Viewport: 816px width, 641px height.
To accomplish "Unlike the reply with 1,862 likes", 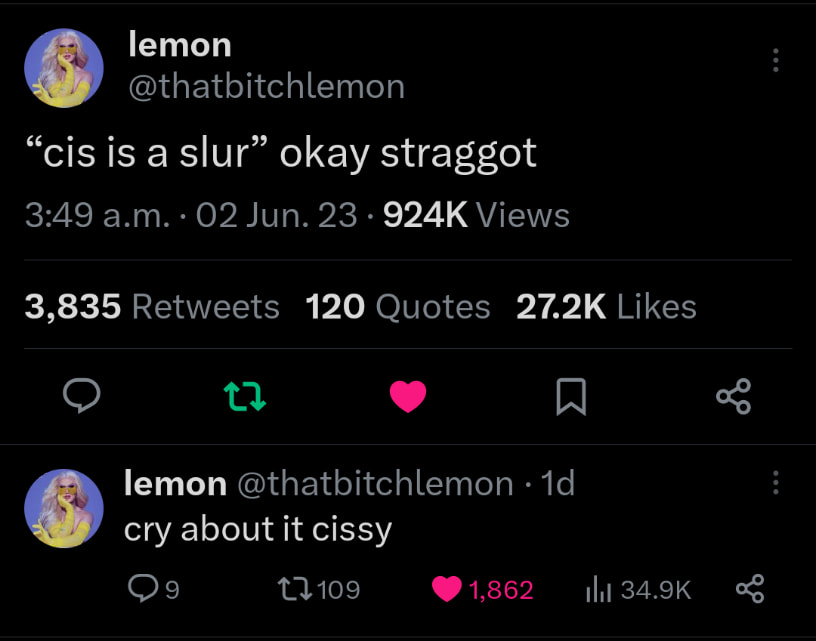I will [x=482, y=589].
